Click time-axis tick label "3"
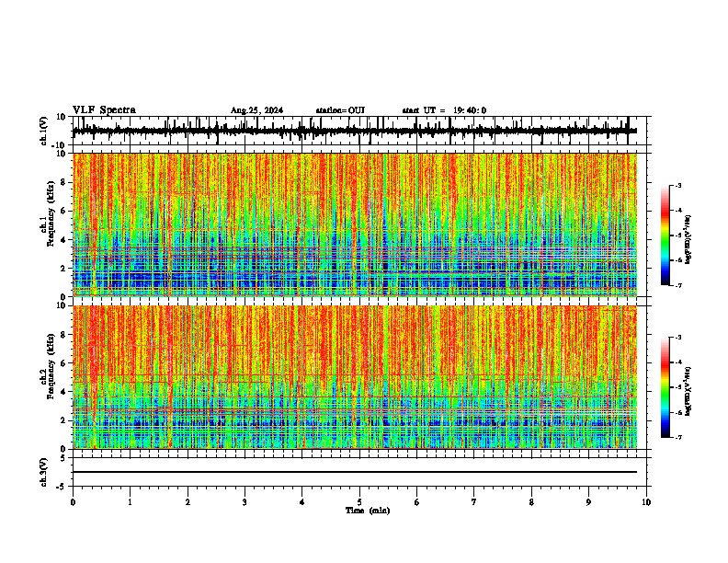The width and height of the screenshot is (728, 563). (x=245, y=502)
